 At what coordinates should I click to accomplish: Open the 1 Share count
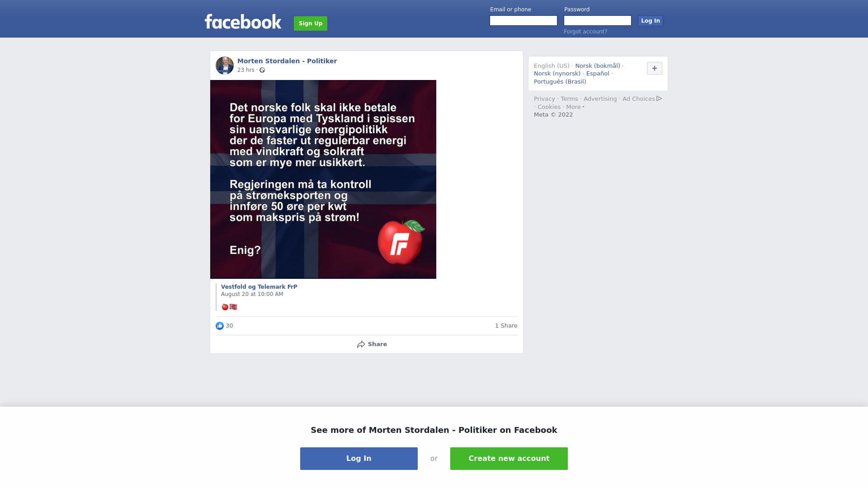click(x=506, y=326)
